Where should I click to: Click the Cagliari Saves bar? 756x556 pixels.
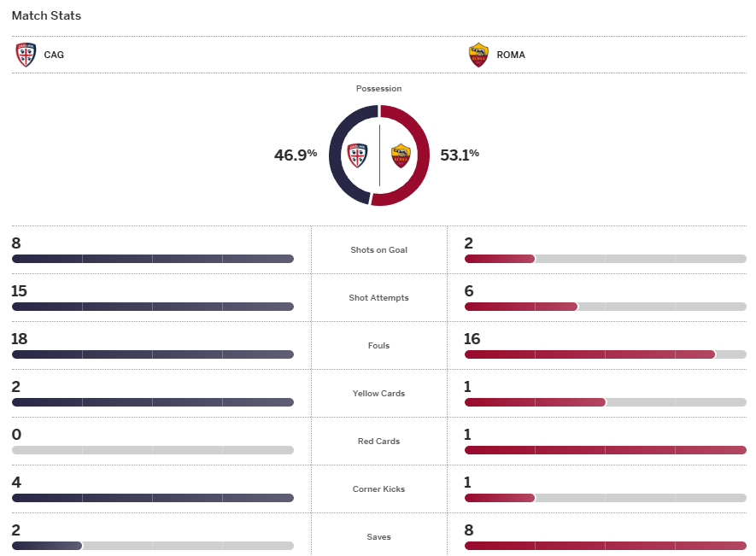[153, 546]
